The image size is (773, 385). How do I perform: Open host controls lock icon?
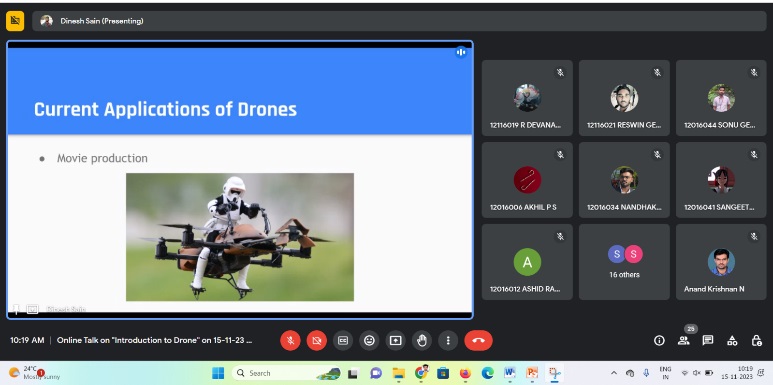pos(757,341)
